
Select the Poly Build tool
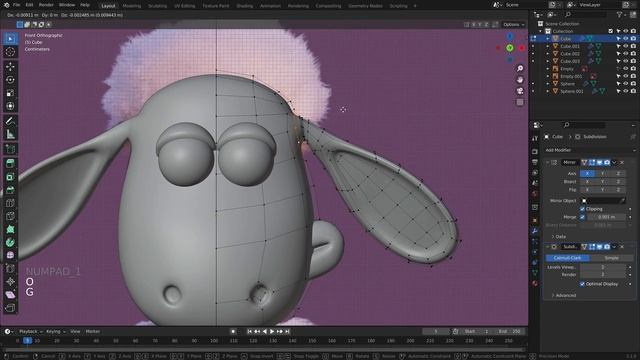tap(10, 229)
